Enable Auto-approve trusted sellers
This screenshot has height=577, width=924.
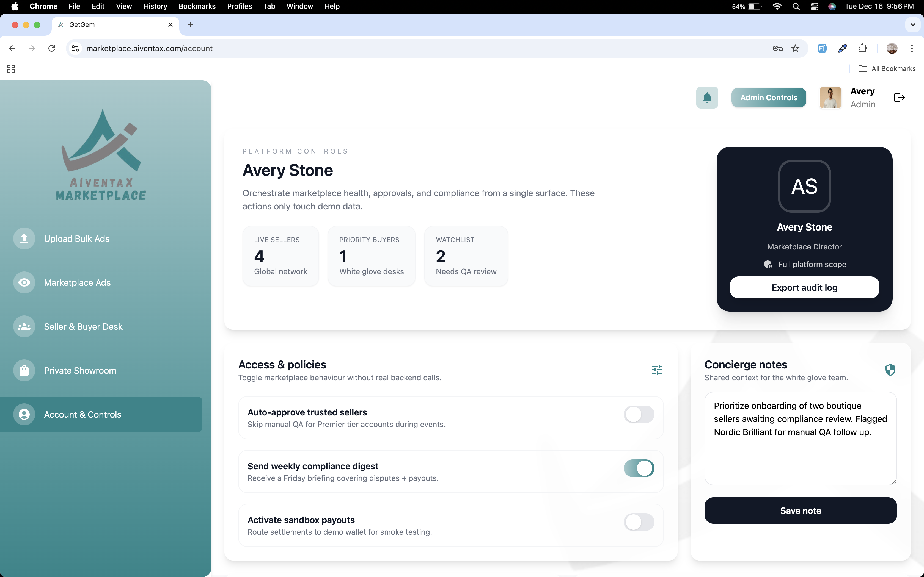(x=639, y=414)
